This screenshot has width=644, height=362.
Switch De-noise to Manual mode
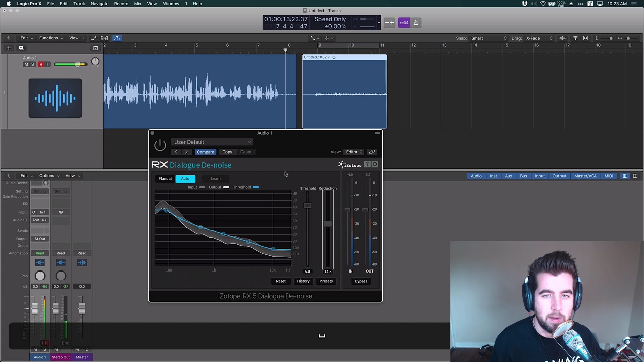[x=165, y=178]
